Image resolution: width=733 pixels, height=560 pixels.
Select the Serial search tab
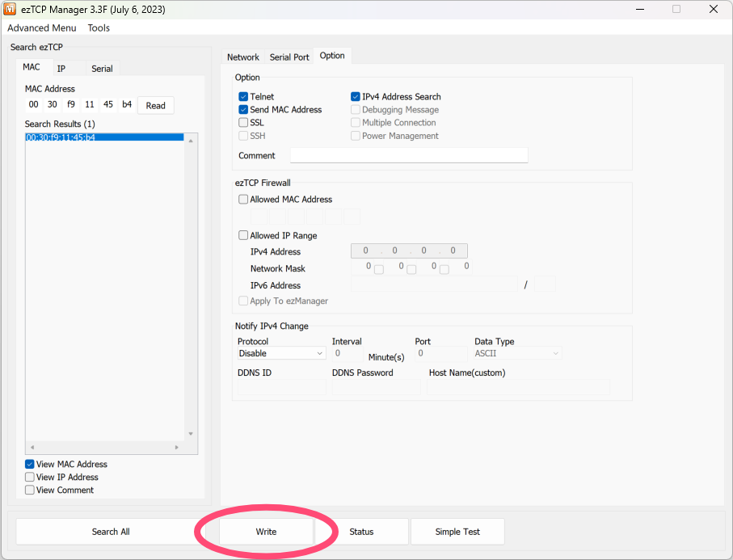pyautogui.click(x=102, y=69)
